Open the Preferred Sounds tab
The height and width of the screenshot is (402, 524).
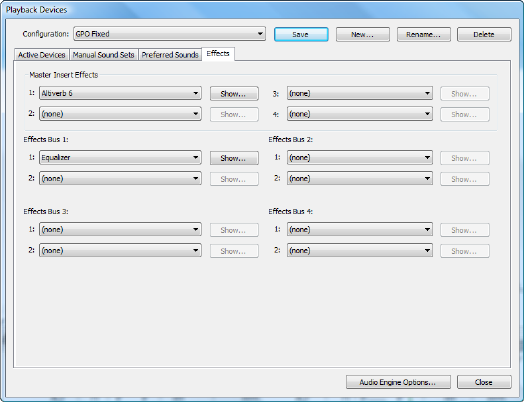click(170, 55)
